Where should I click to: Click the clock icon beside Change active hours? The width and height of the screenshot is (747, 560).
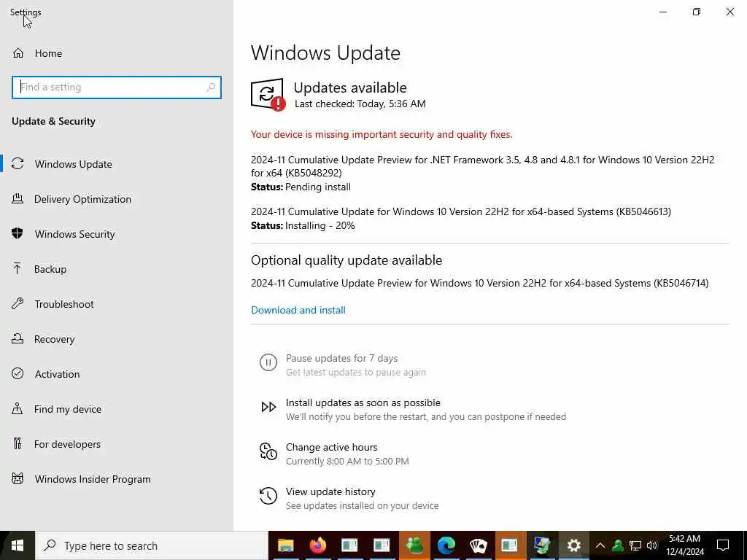coord(268,451)
